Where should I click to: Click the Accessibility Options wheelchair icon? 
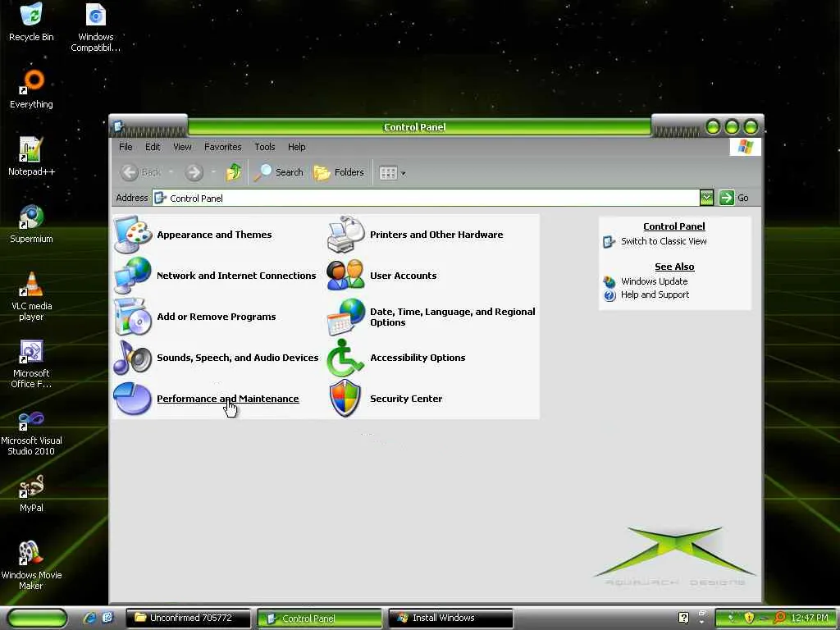346,358
